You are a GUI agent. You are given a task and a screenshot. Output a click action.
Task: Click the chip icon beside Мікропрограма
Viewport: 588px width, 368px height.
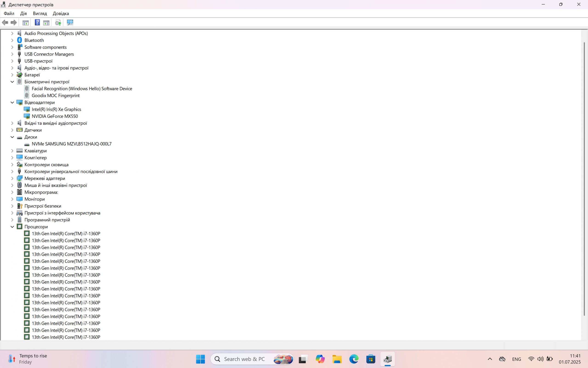click(20, 192)
